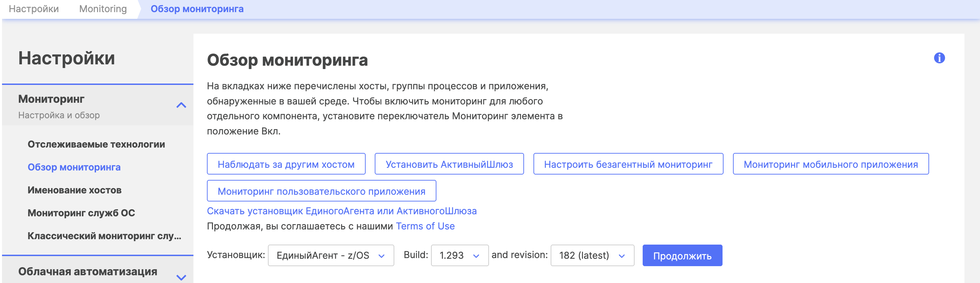Viewport: 980px width, 283px height.
Task: Click the Продолжить button
Action: click(x=682, y=256)
